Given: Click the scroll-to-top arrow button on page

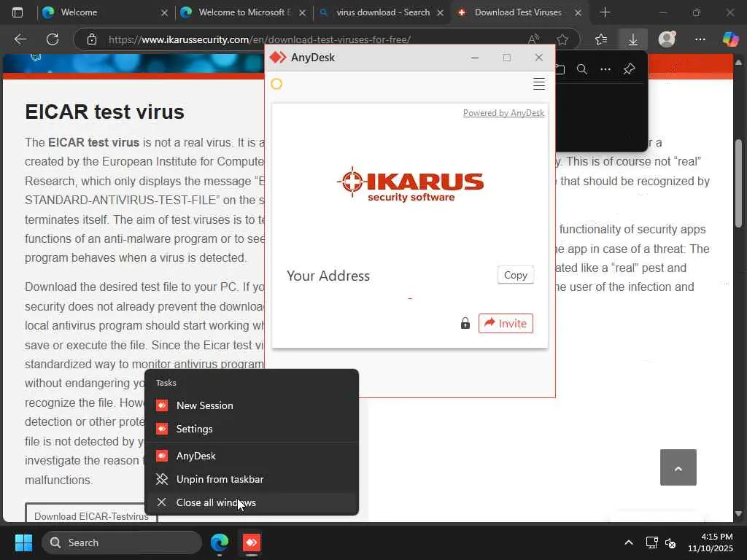Looking at the screenshot, I should point(678,467).
